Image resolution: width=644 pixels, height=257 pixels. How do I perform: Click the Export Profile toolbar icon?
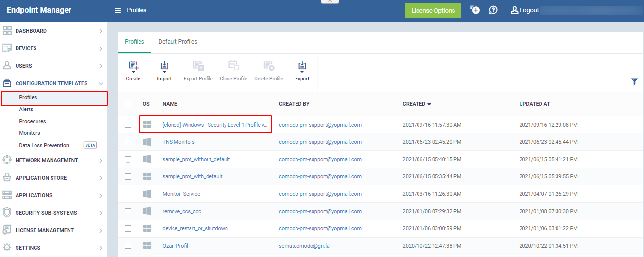tap(198, 66)
